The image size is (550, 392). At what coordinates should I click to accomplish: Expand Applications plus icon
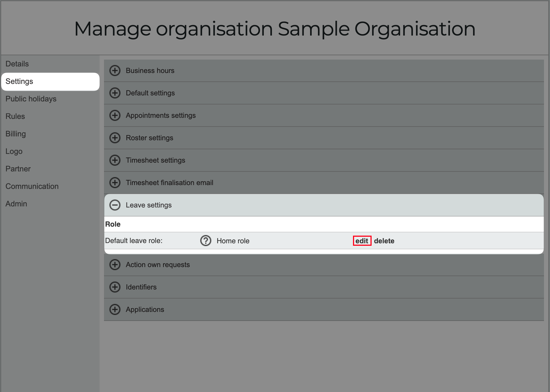coord(115,309)
